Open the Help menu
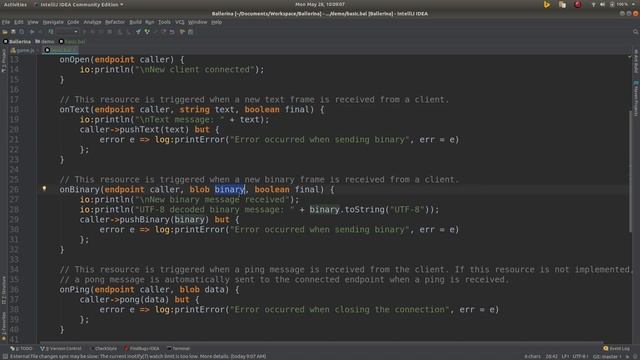 216,22
